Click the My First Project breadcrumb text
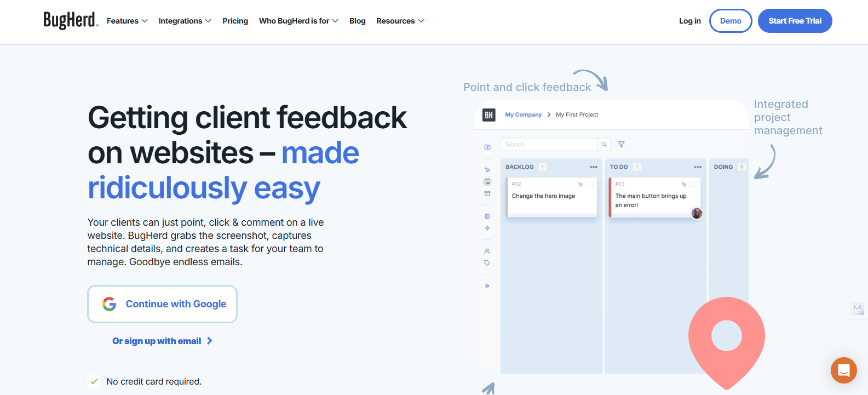 click(x=577, y=115)
